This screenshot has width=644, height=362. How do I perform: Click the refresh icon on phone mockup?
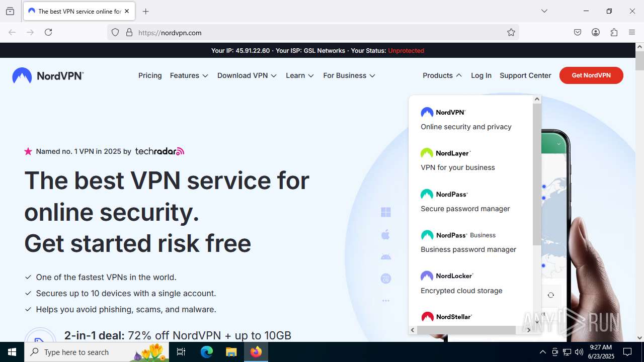[551, 295]
